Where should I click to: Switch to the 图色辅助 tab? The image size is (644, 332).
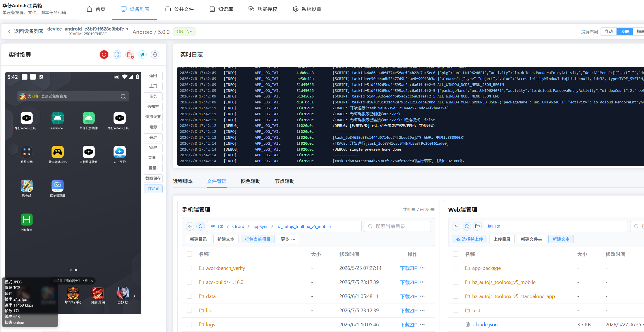coord(251,181)
